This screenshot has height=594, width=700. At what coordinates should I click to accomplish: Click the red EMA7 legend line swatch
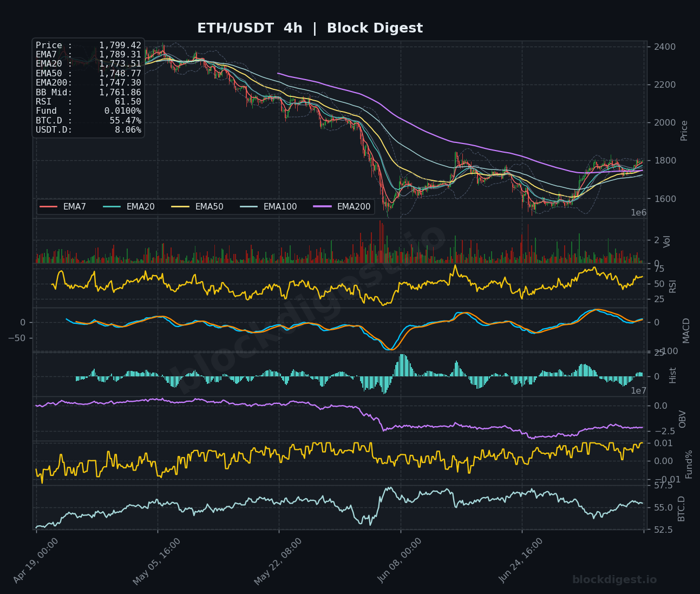[x=49, y=207]
